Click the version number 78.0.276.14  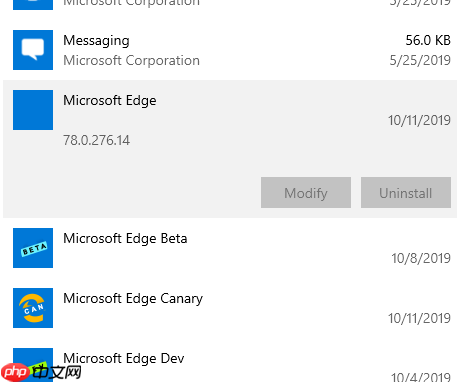[96, 140]
